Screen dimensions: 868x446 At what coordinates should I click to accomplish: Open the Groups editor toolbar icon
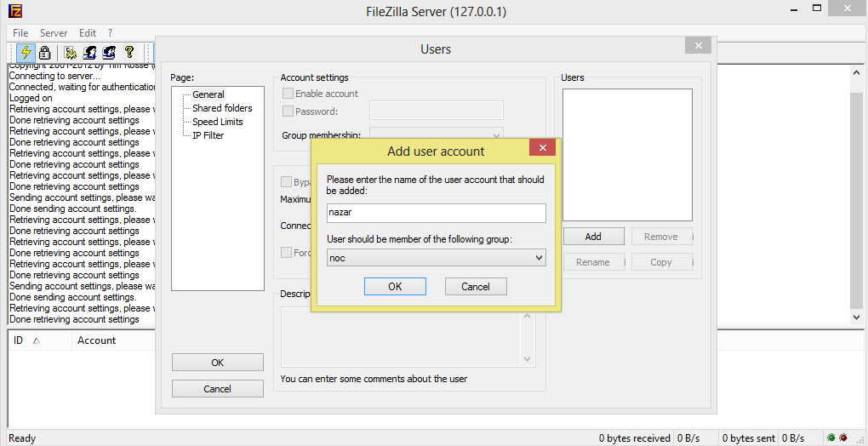(x=109, y=53)
